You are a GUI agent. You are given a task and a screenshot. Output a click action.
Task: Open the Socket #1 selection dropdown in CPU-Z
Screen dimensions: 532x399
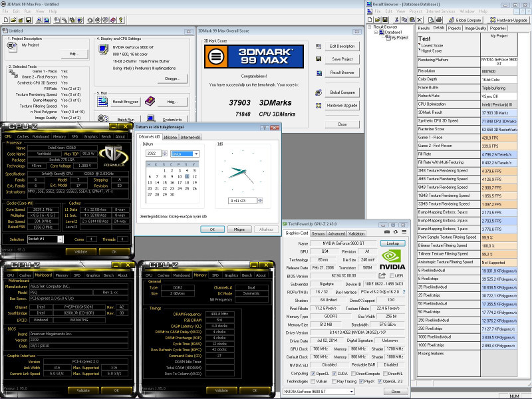tap(60, 239)
